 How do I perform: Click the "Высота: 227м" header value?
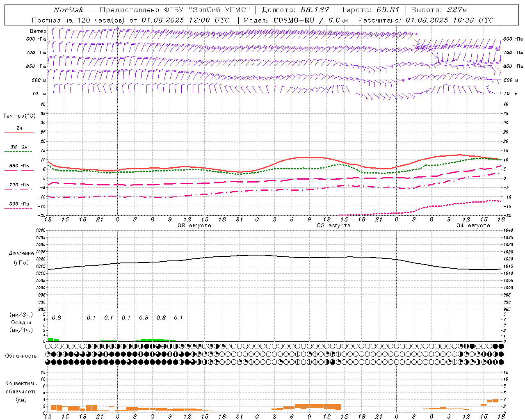(x=439, y=10)
